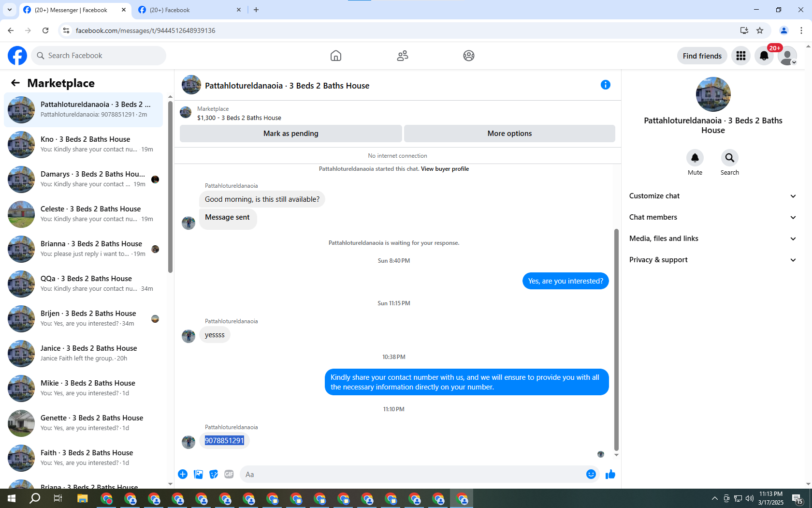Switch to the Messenger | Facebook tab
The height and width of the screenshot is (508, 812).
tap(75, 10)
